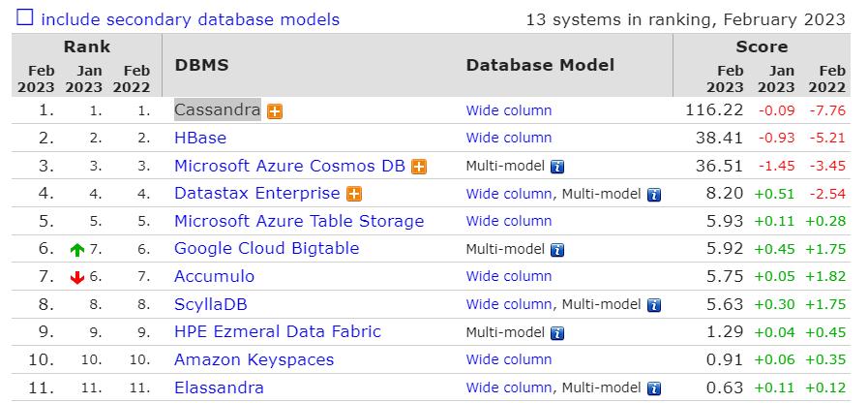Visit the Accumulo DBMS page

pos(213,276)
